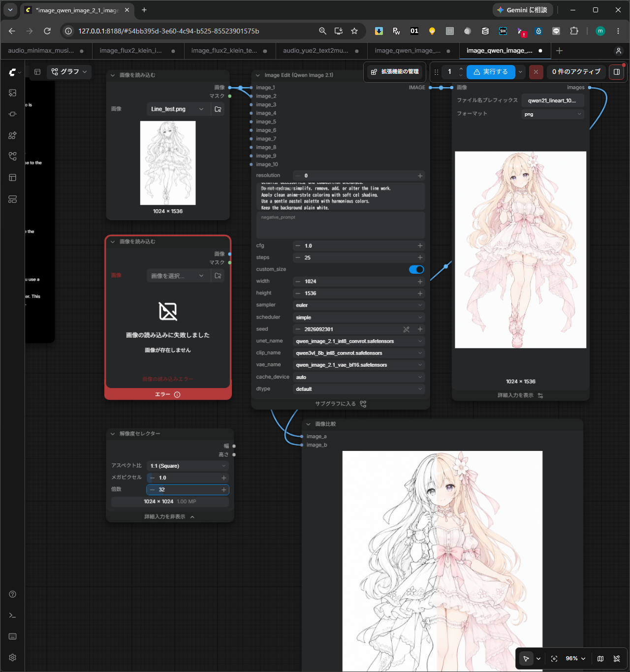The width and height of the screenshot is (630, 672).
Task: Decrease the steps value with minus
Action: pos(298,257)
